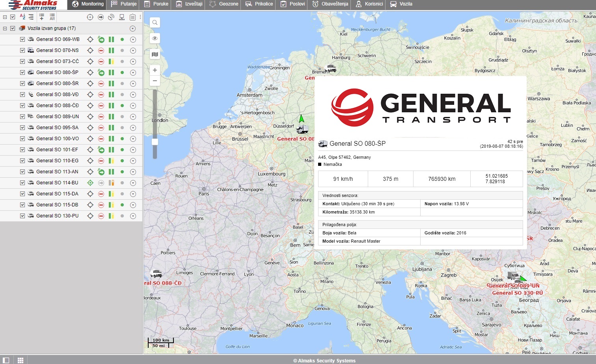This screenshot has width=596, height=364.
Task: Uncheck General SO 070-NS checkbox
Action: tap(22, 50)
